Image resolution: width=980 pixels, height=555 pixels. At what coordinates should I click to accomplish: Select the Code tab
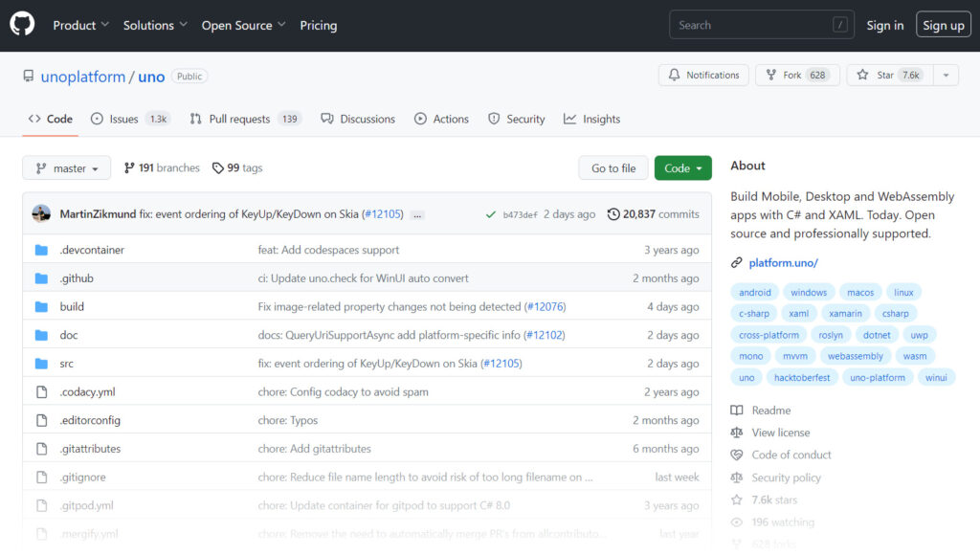pos(51,119)
